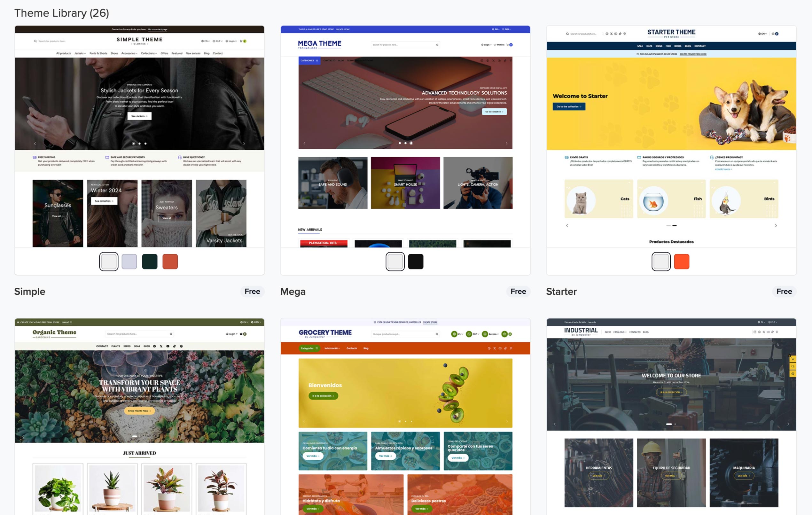Click the green Categorías button in Grocery preview
812x515 pixels.
(x=309, y=348)
